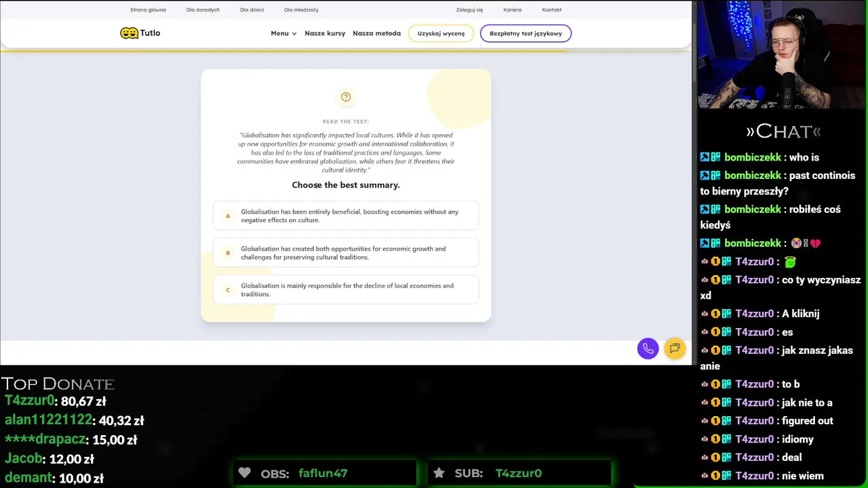This screenshot has width=868, height=488.
Task: Click the "READ THE TEXT:" label
Action: (x=346, y=122)
